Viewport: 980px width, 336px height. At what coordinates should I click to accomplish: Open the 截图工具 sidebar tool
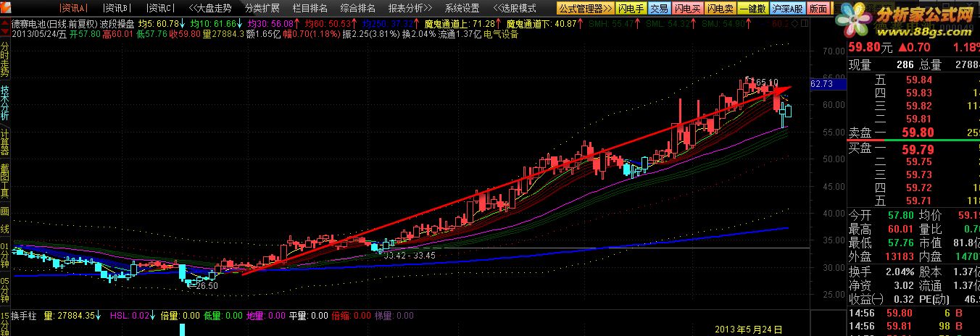pyautogui.click(x=5, y=181)
